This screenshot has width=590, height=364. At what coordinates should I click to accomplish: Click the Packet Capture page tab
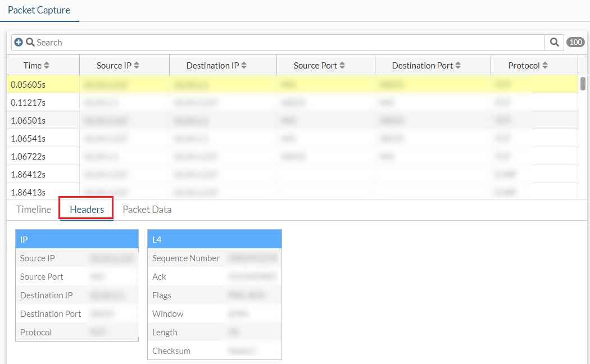pos(39,10)
